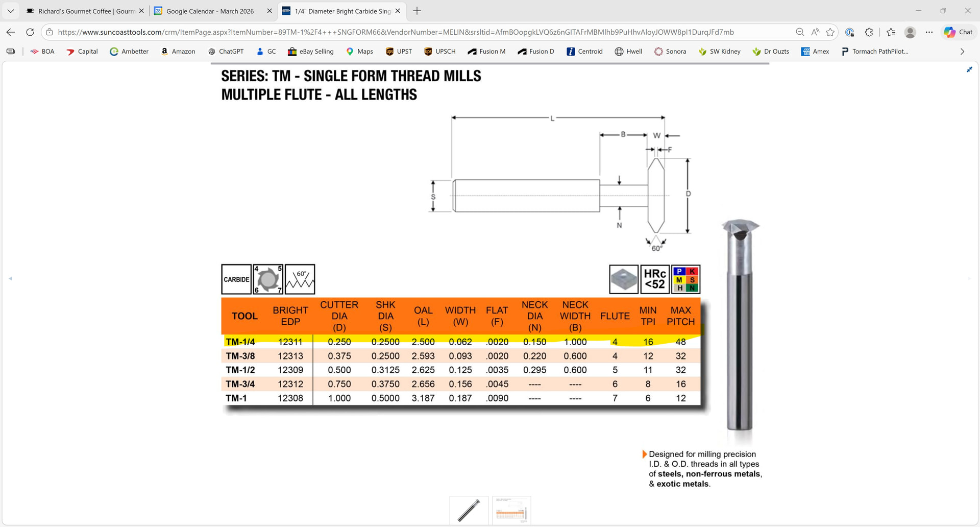Open the ChatGPT bookmark

pyautogui.click(x=226, y=52)
